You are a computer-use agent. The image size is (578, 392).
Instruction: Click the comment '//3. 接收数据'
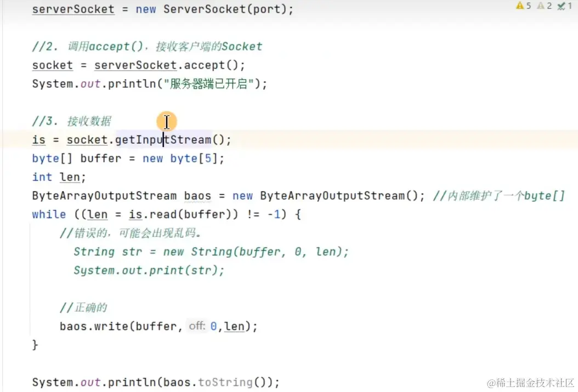[x=71, y=121]
